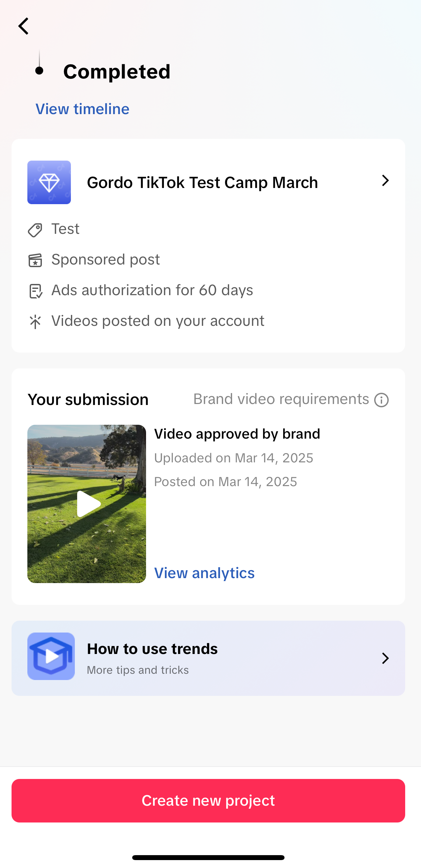Viewport: 421px width, 868px height.
Task: Tap the chevron on How to use trends
Action: 385,658
